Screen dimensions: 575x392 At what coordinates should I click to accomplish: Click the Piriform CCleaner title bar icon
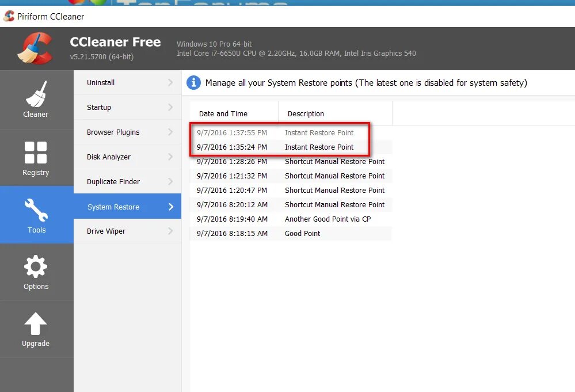[9, 16]
